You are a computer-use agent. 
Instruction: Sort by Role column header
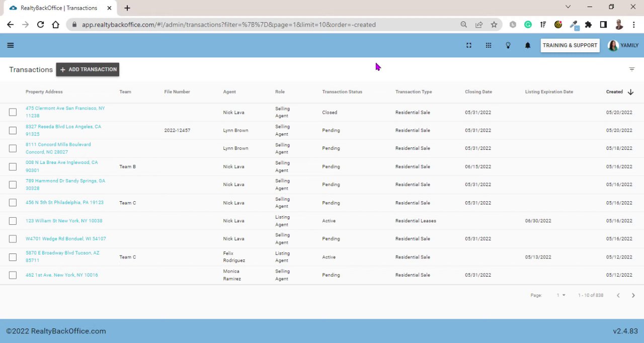[280, 92]
